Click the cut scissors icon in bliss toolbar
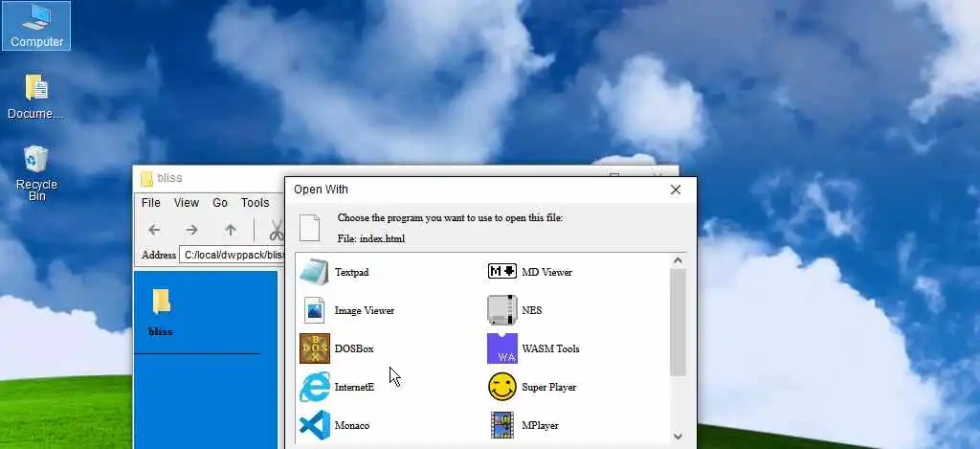The image size is (980, 449). click(x=276, y=230)
